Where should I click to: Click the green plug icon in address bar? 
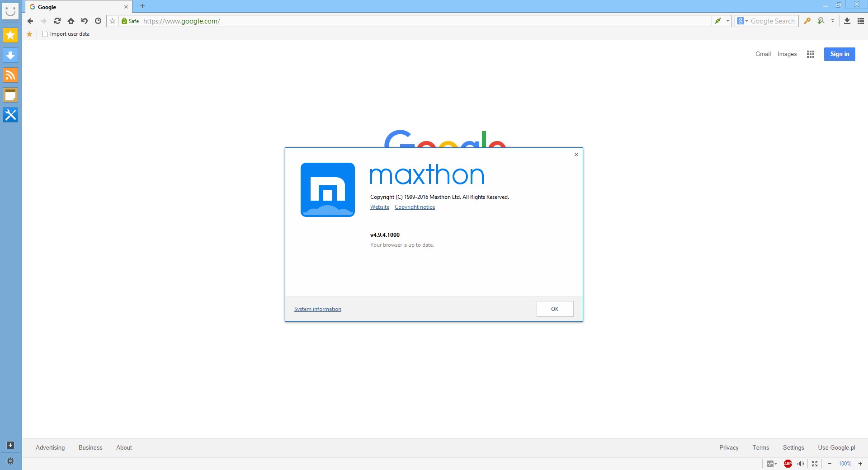pyautogui.click(x=717, y=21)
